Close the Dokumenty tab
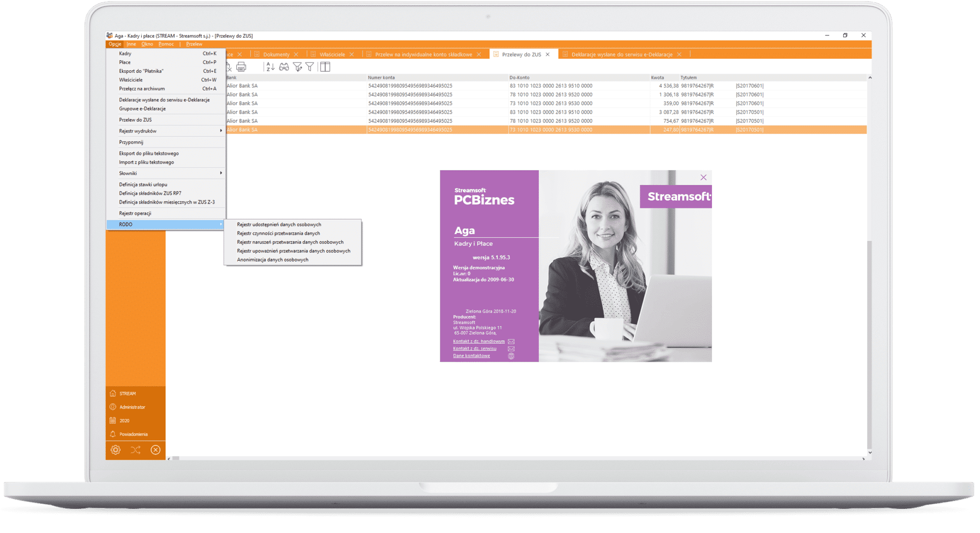 click(x=296, y=55)
